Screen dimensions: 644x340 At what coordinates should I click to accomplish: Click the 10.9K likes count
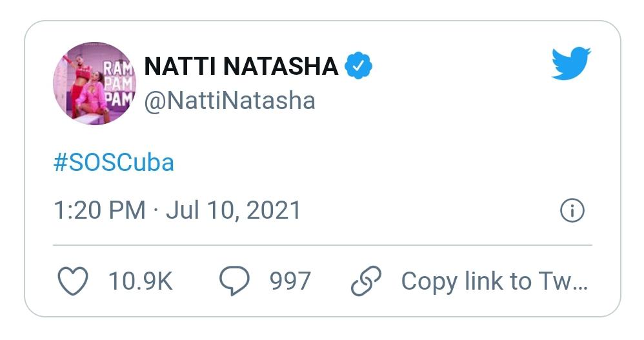point(140,281)
